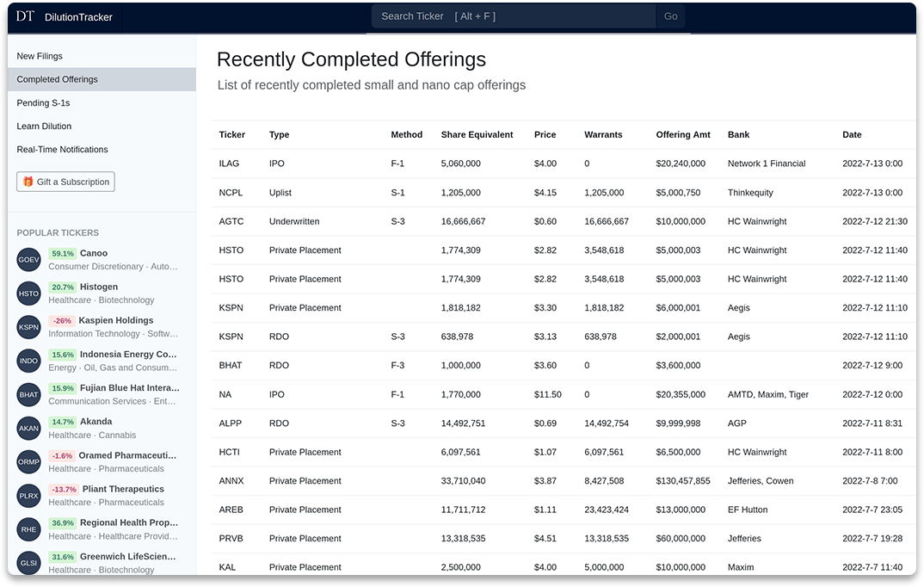Click the DT DilutionTracker logo
The width and height of the screenshot is (924, 587).
(x=64, y=16)
